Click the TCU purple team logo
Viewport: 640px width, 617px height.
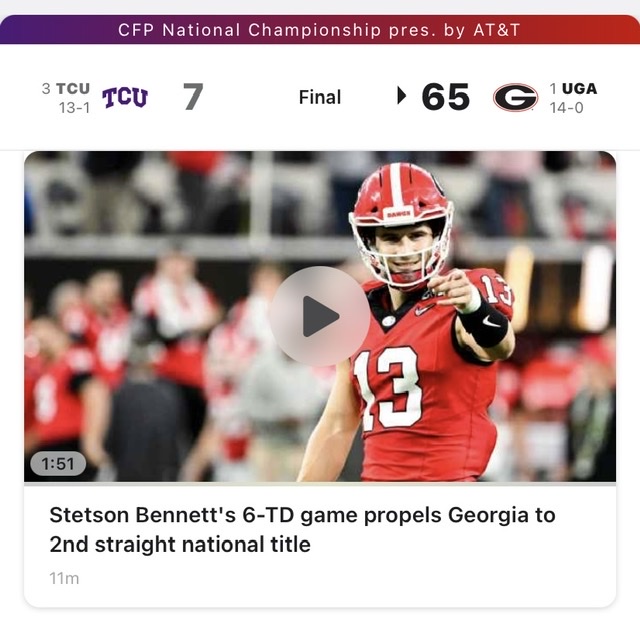[124, 98]
